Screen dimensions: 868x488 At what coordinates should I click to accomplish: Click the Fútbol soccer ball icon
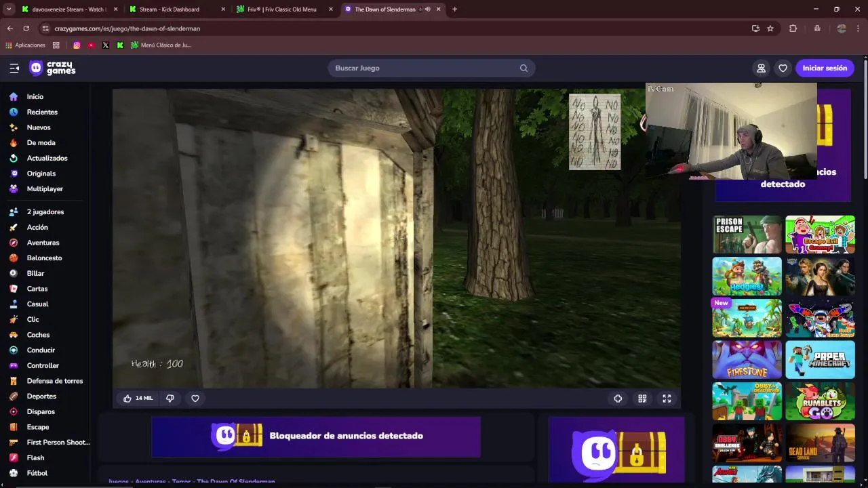tap(14, 473)
